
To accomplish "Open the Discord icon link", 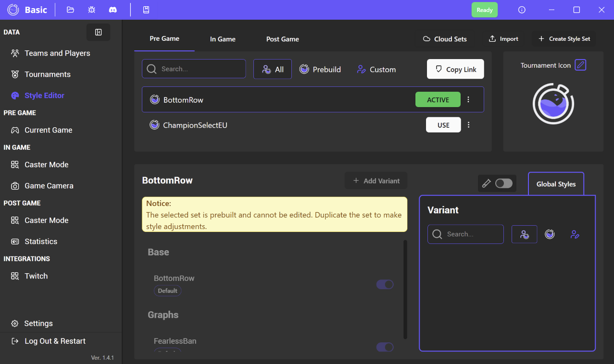I will [113, 10].
